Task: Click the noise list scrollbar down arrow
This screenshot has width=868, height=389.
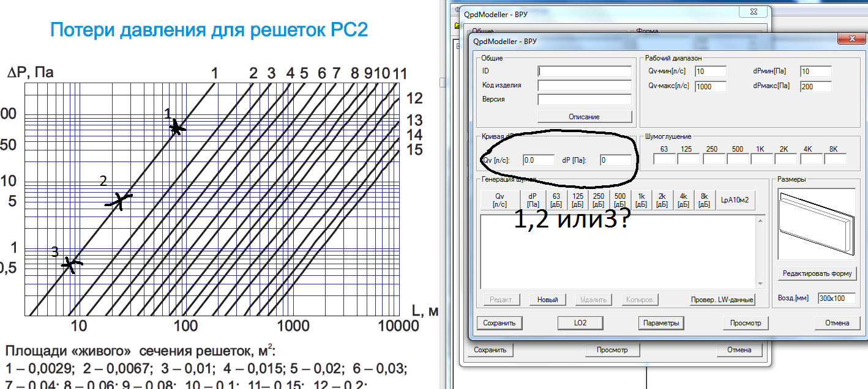Action: click(761, 284)
